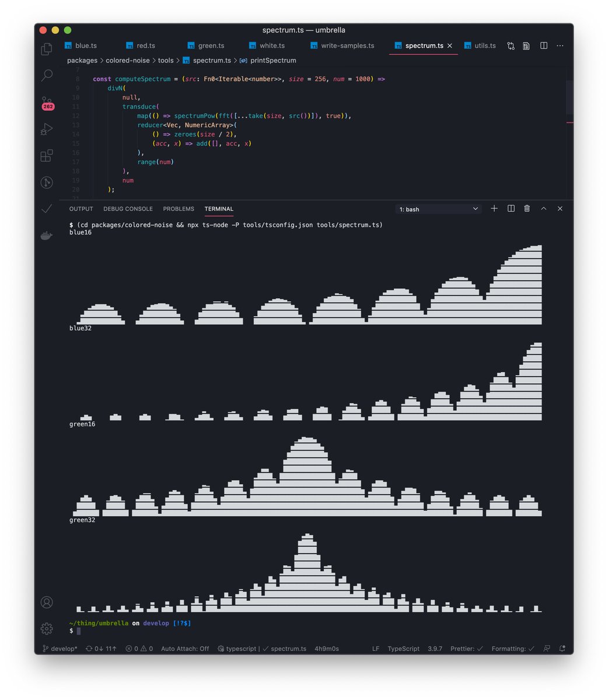This screenshot has height=700, width=608.
Task: Create a new terminal with the plus icon
Action: coord(494,208)
